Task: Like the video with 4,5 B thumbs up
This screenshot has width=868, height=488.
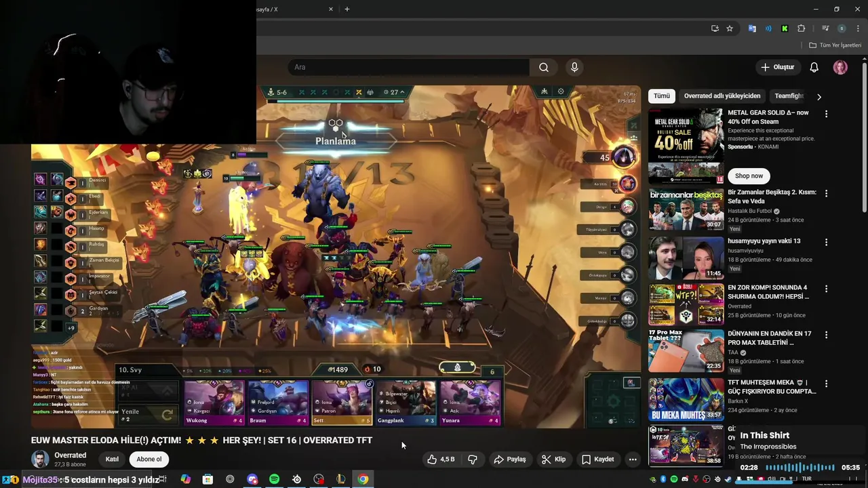Action: (441, 459)
